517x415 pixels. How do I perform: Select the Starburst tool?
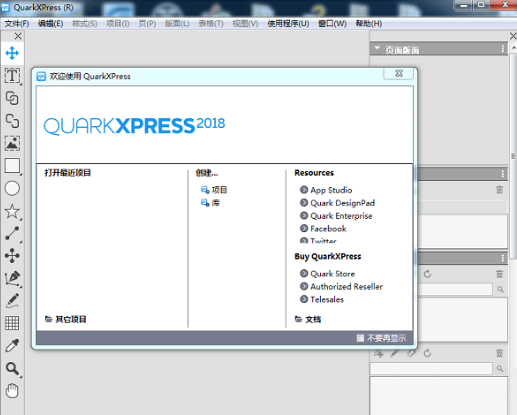click(12, 211)
